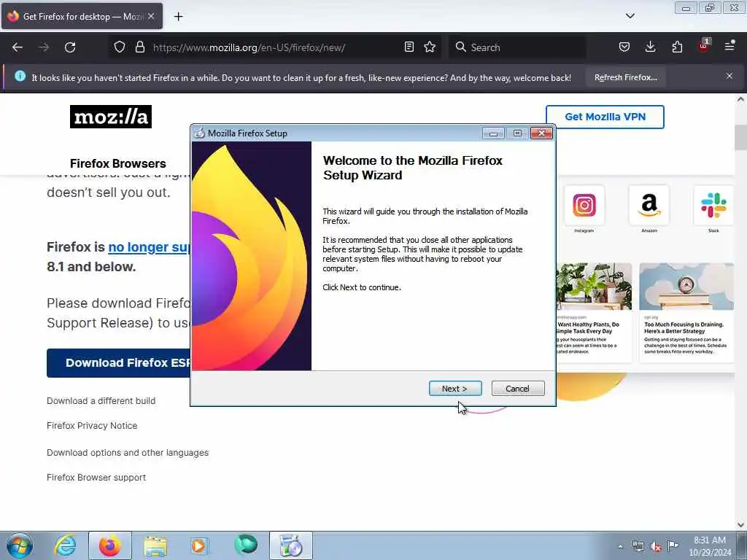The image size is (747, 560).
Task: Open the no longer supported link
Action: (149, 247)
